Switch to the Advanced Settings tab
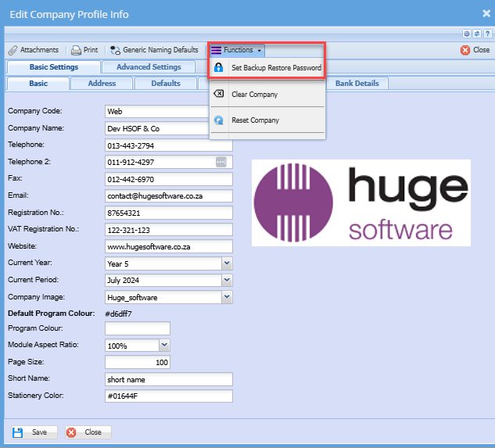Screen dimensions: 495x448 tap(149, 67)
